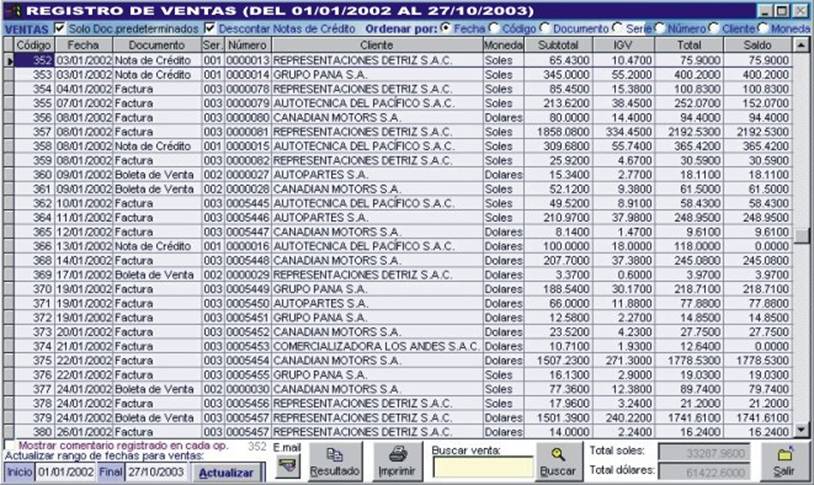This screenshot has height=485, width=814.
Task: Click number 0000082 in row 359
Action: coord(248,160)
